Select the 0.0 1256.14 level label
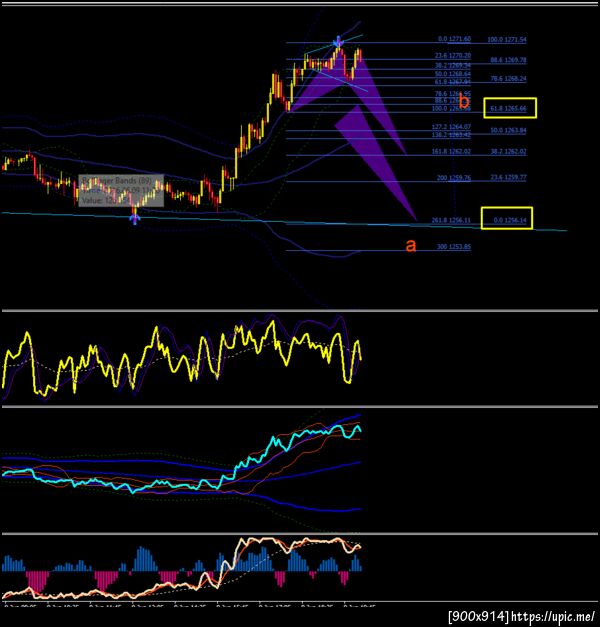The height and width of the screenshot is (627, 600). (x=510, y=220)
